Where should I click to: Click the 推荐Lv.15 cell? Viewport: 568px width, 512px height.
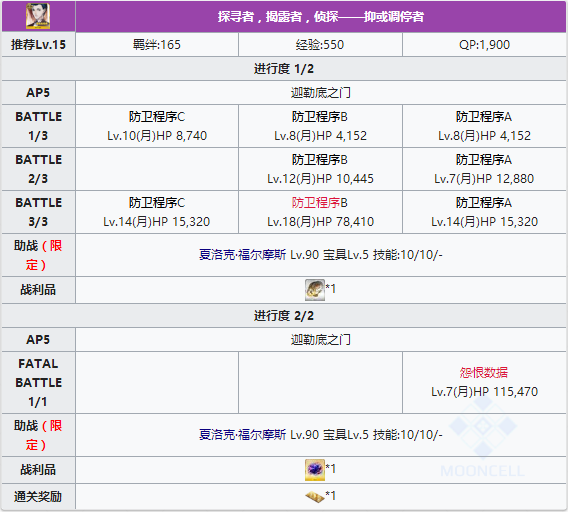coord(38,45)
